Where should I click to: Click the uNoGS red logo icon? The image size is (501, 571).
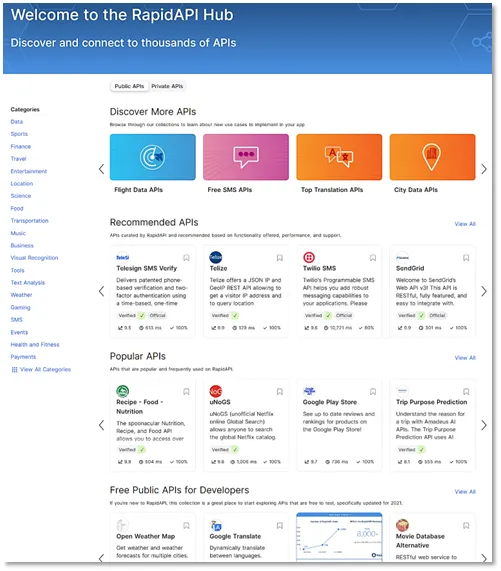216,391
